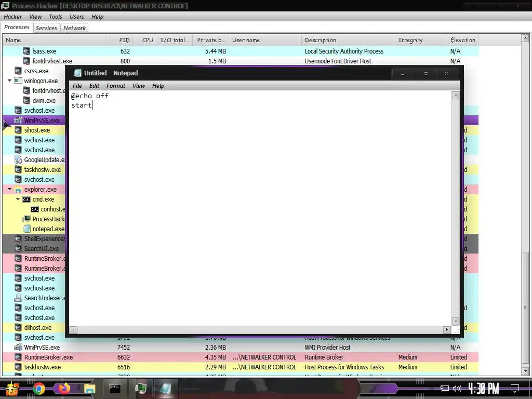This screenshot has width=532, height=399.
Task: Select the WmiPrvSE.exe highlighted row icon
Action: pyautogui.click(x=18, y=120)
